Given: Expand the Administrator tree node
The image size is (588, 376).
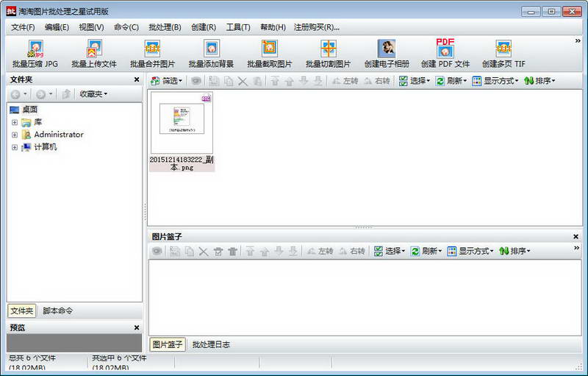Looking at the screenshot, I should 15,135.
